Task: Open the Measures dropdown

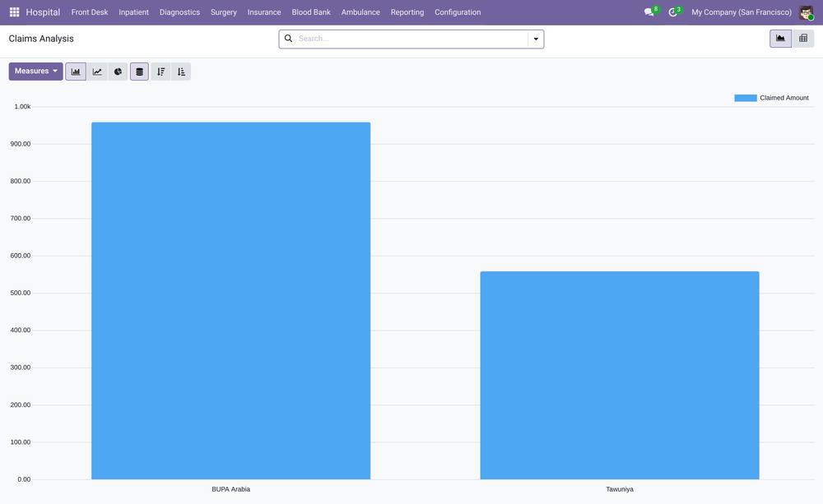Action: [35, 72]
